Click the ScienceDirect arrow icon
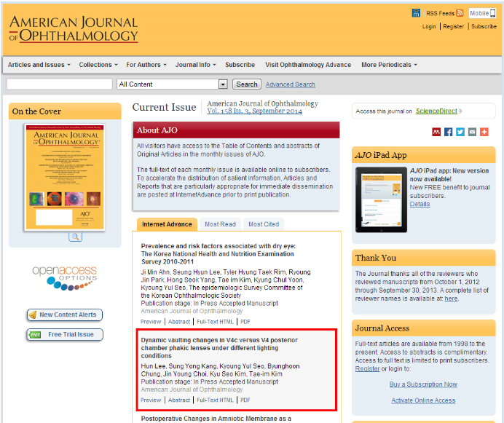The height and width of the screenshot is (423, 504). (x=461, y=111)
